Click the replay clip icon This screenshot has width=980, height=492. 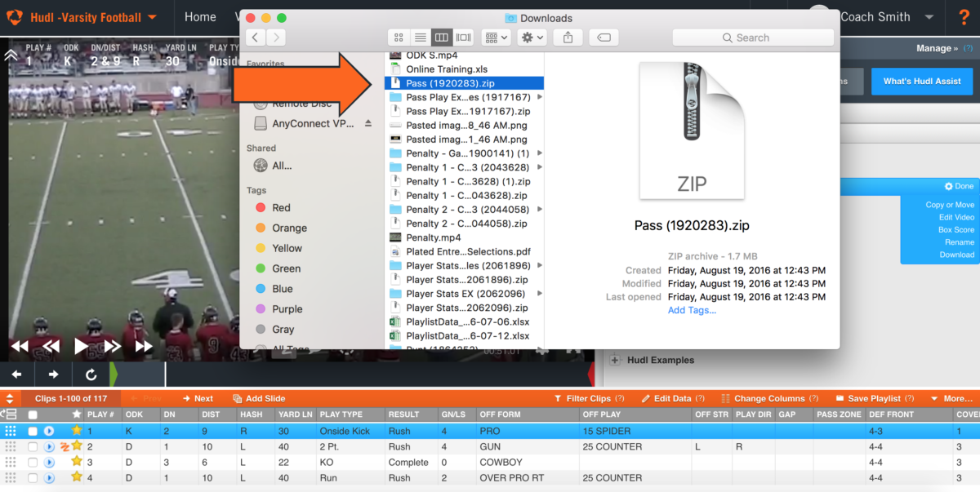91,375
